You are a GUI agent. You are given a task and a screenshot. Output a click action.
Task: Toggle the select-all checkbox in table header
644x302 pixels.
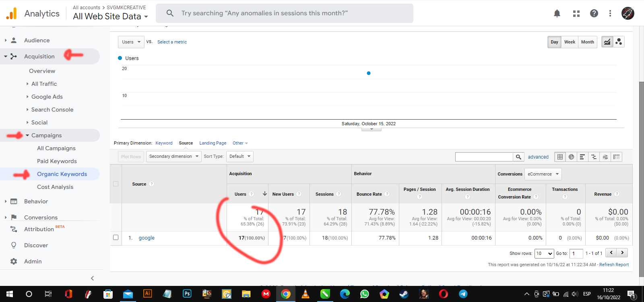116,184
